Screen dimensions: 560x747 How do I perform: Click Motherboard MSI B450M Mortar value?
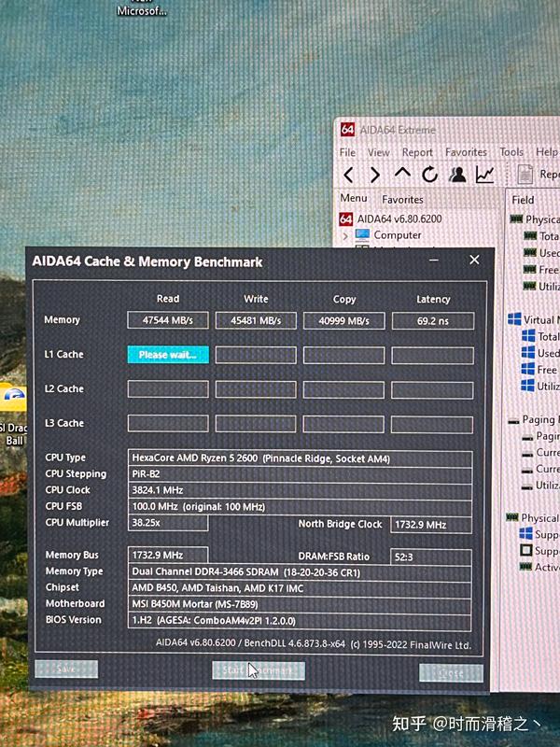(x=300, y=604)
